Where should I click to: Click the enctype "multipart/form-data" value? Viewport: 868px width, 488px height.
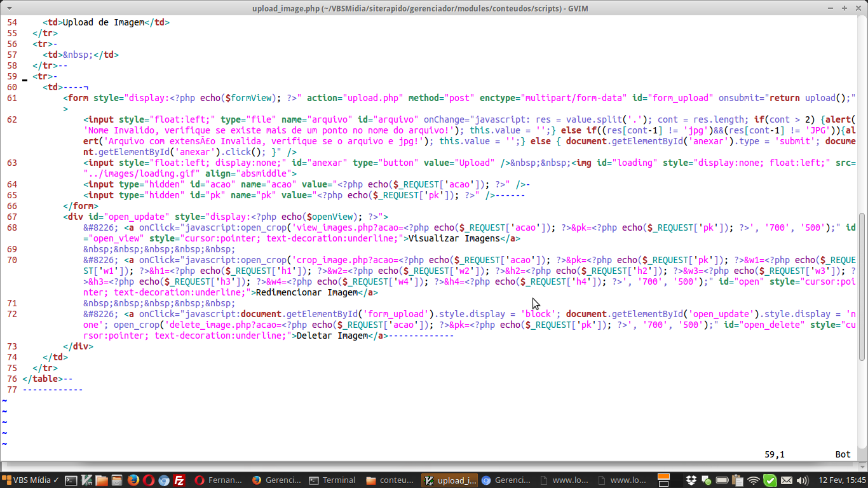point(574,98)
